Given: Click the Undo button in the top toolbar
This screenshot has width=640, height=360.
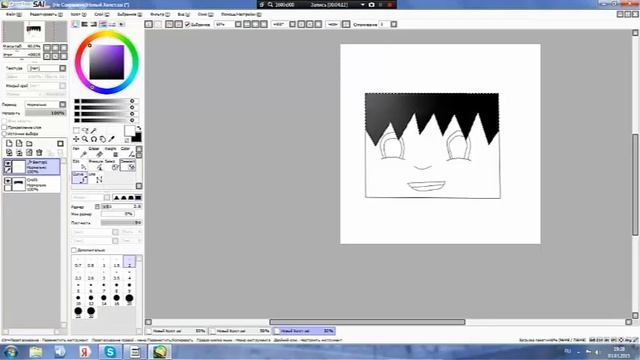Looking at the screenshot, I should [149, 24].
